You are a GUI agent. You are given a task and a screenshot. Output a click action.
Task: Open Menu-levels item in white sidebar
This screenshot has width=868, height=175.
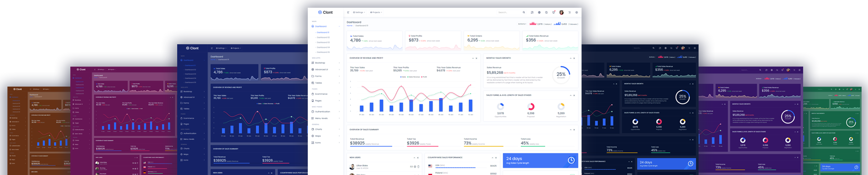[x=326, y=118]
